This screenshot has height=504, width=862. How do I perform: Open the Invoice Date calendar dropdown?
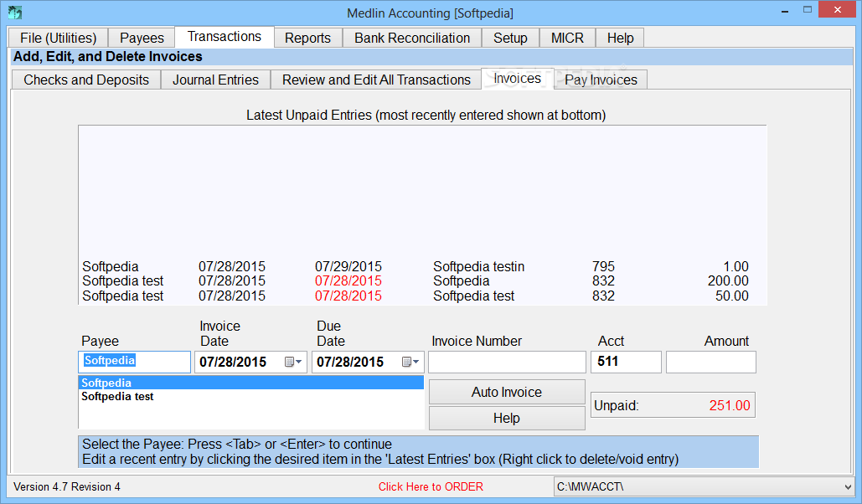[293, 363]
